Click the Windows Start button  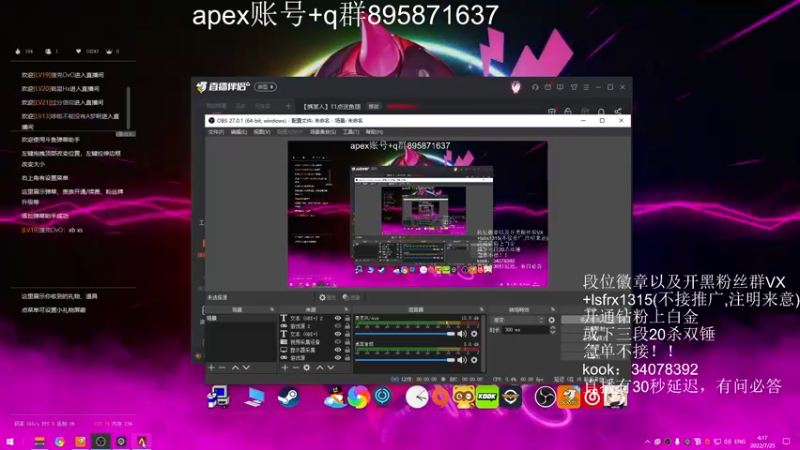(10, 441)
